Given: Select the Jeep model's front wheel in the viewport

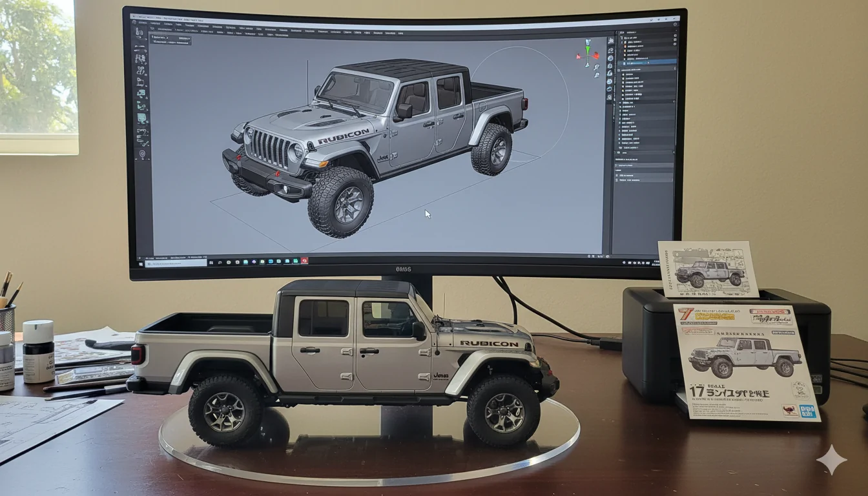Looking at the screenshot, I should [x=340, y=202].
